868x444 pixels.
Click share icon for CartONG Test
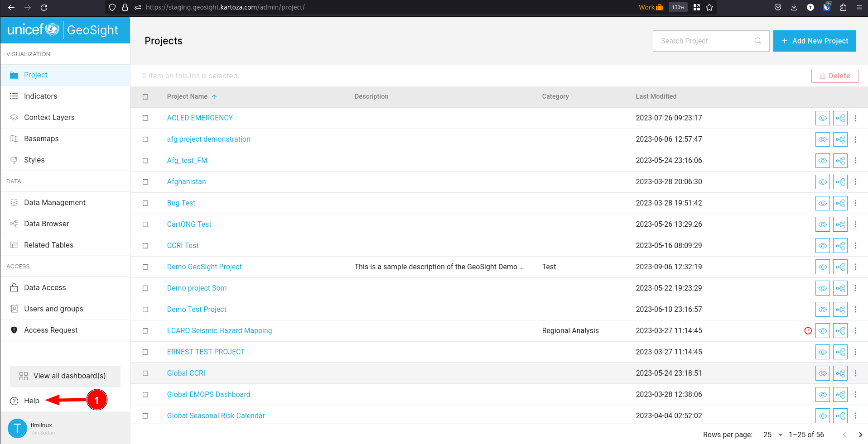pyautogui.click(x=840, y=224)
